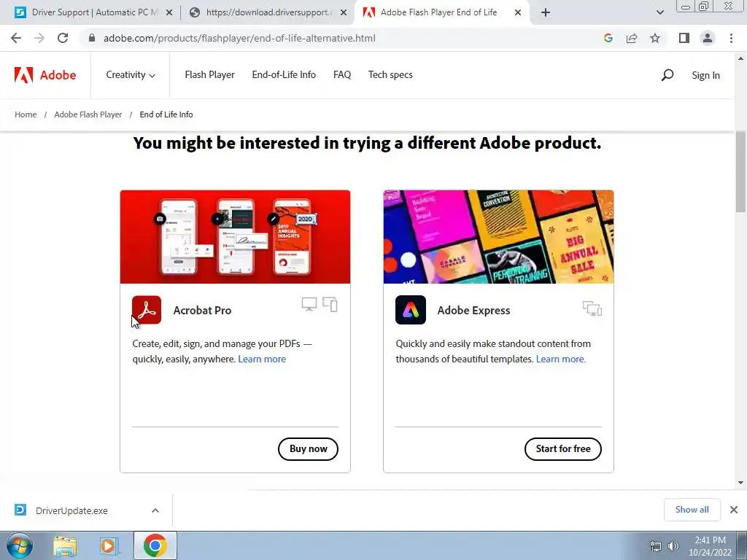
Task: Click the scrollbar down arrow
Action: (x=740, y=483)
